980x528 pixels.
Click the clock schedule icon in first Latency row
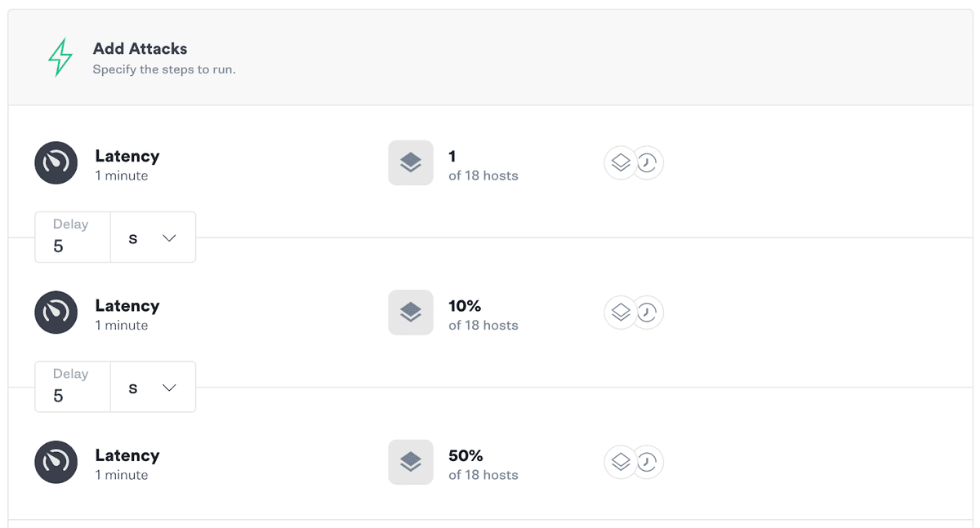(x=648, y=163)
